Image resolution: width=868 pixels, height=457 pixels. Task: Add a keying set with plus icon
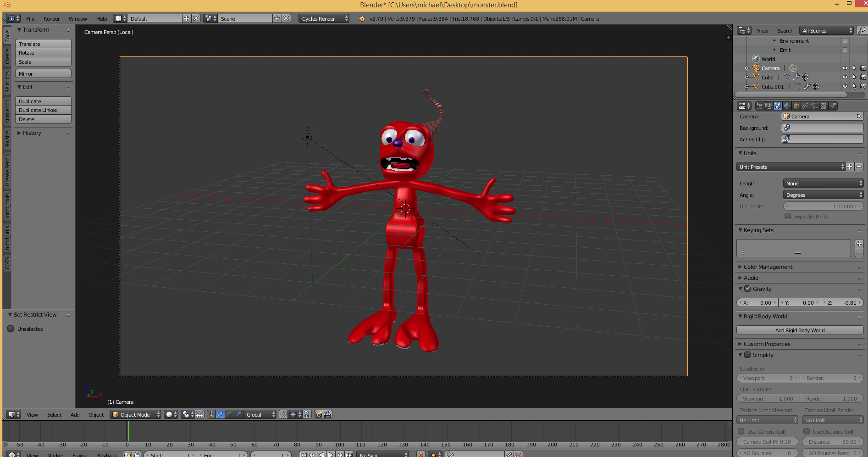pyautogui.click(x=859, y=244)
